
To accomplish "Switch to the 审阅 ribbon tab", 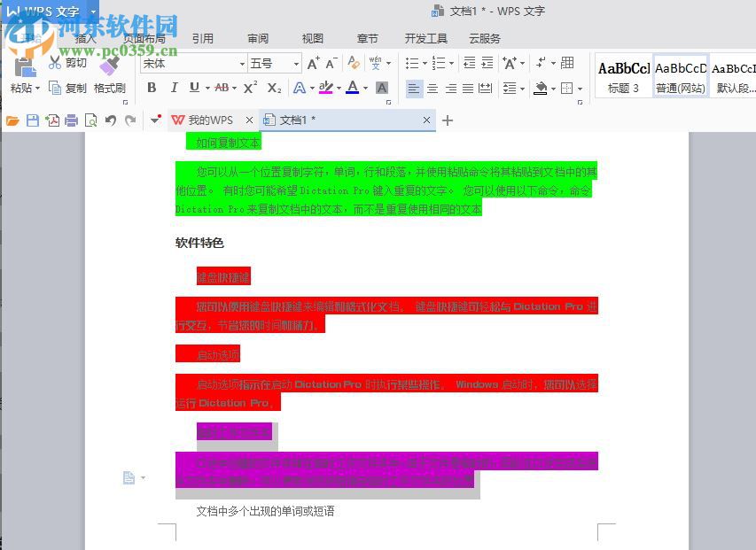I will [257, 38].
